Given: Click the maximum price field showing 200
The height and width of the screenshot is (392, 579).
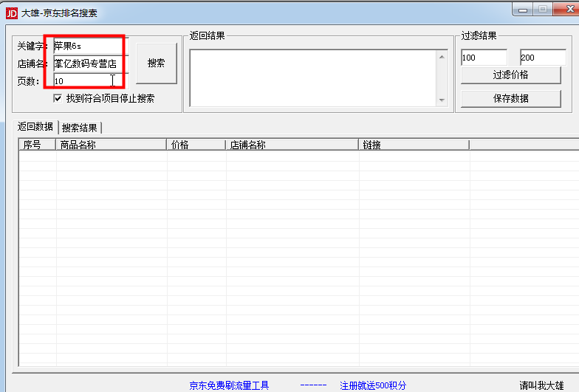Looking at the screenshot, I should tap(543, 58).
